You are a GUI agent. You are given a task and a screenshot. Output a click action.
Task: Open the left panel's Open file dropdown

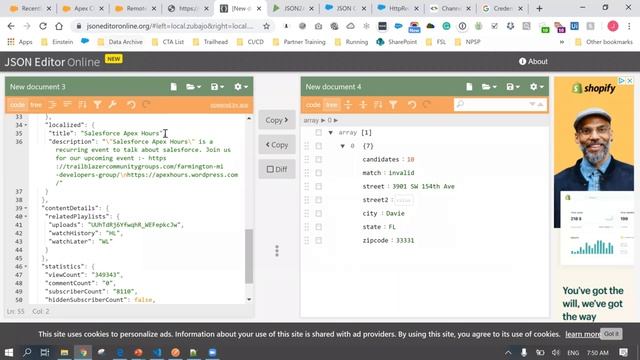click(x=193, y=87)
